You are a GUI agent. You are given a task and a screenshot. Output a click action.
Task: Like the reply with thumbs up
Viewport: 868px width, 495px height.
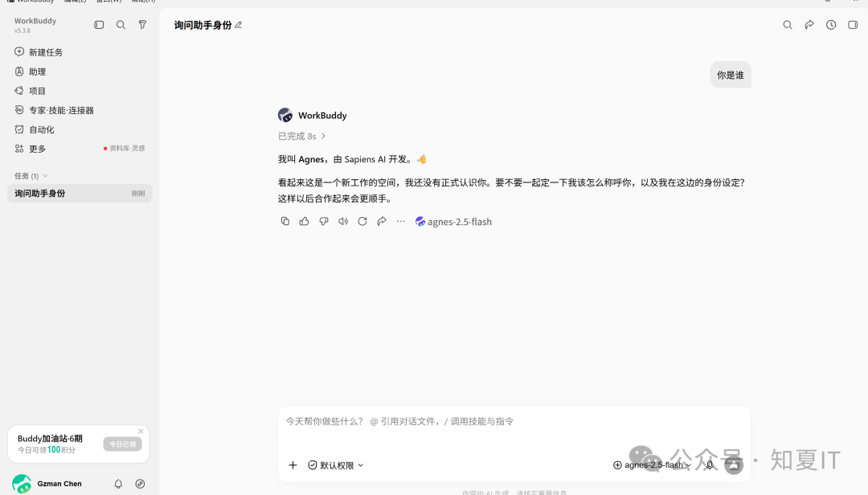(304, 222)
